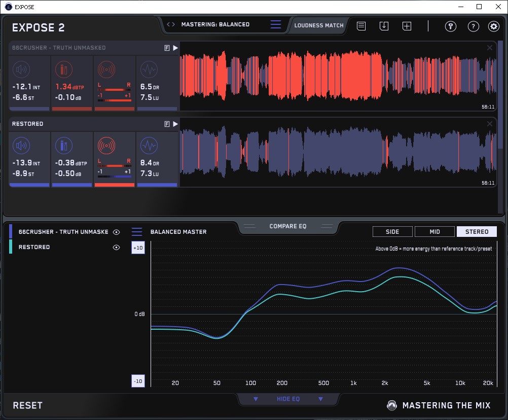This screenshot has height=420, width=508.
Task: Click the 8.4 DR value on Restored track
Action: [x=150, y=163]
